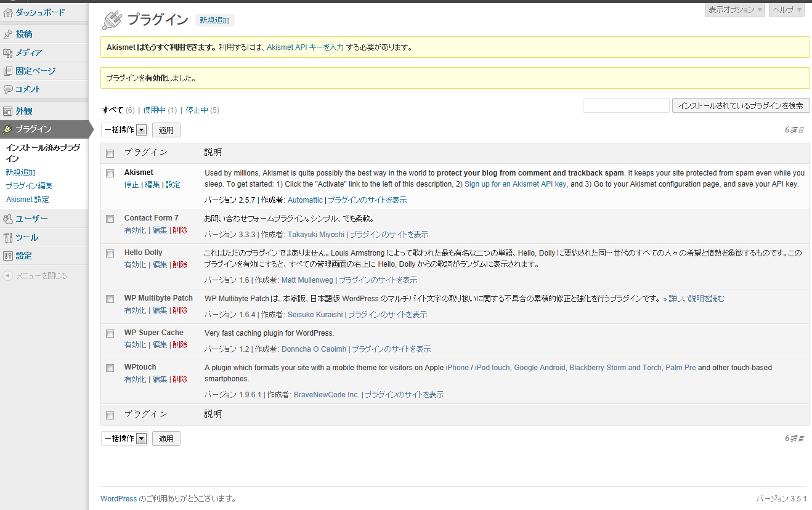Image resolution: width=812 pixels, height=510 pixels.
Task: Open Sign up for an Akismet API key link
Action: click(x=515, y=184)
